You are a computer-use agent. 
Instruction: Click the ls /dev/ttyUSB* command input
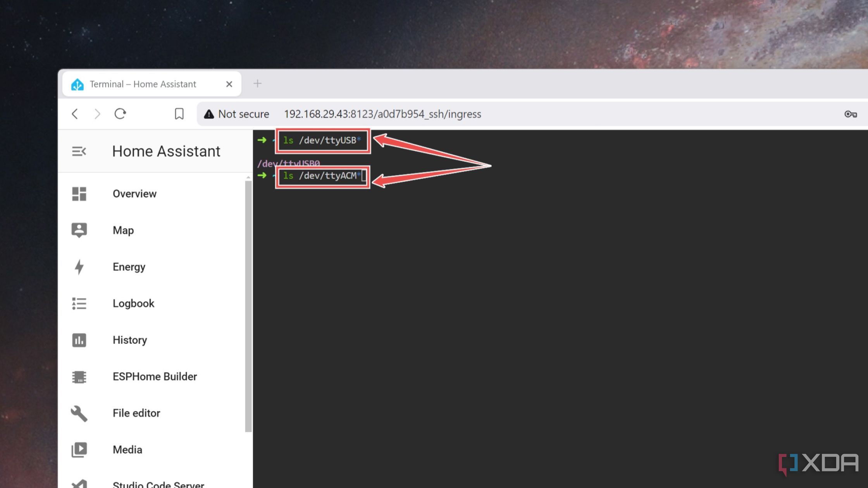[x=322, y=140]
